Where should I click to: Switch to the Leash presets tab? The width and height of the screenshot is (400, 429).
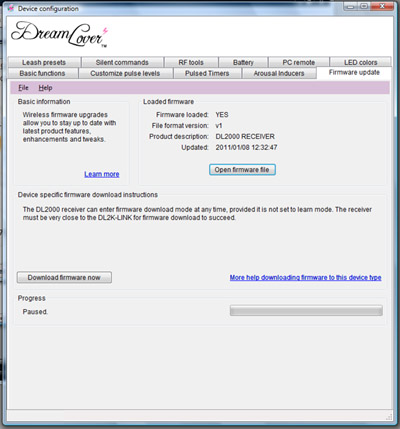[44, 62]
